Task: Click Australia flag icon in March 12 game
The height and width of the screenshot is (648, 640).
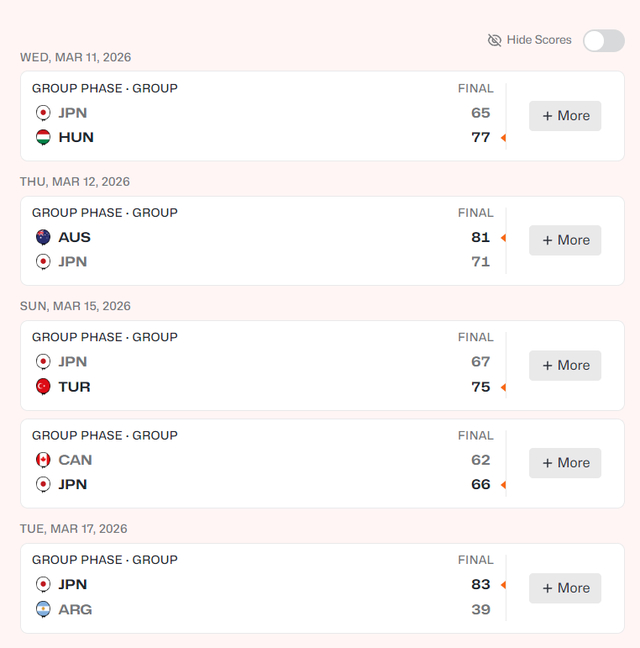Action: click(43, 237)
